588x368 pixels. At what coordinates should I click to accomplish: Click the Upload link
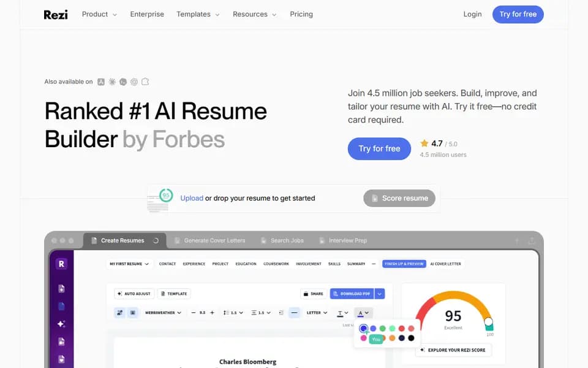pyautogui.click(x=192, y=198)
